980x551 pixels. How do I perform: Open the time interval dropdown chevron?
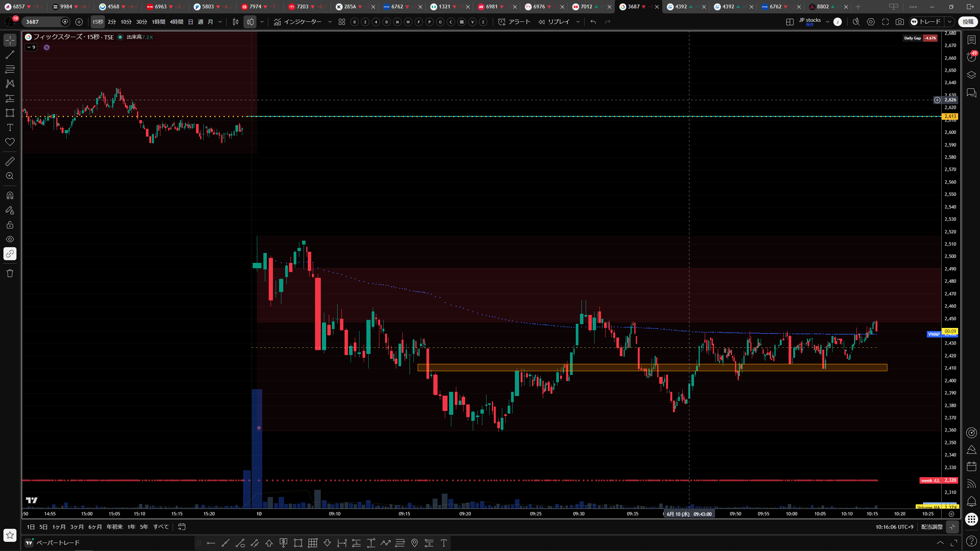point(220,22)
